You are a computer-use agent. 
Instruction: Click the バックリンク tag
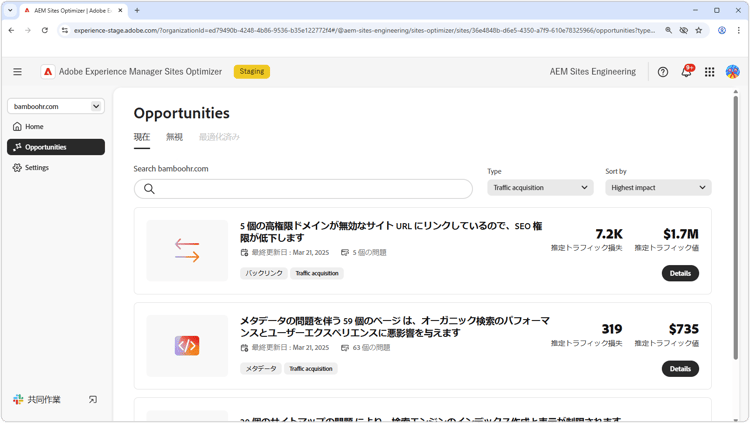pyautogui.click(x=264, y=273)
